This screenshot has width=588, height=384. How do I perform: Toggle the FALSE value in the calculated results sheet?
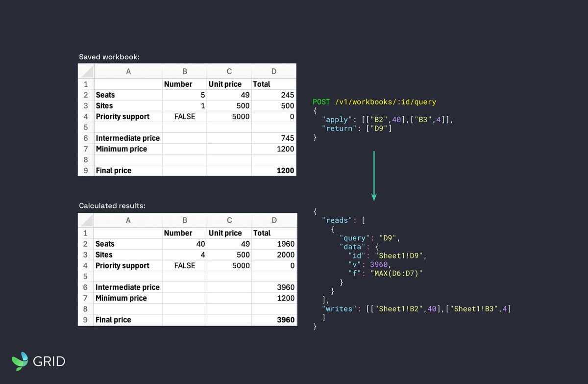[x=184, y=265]
